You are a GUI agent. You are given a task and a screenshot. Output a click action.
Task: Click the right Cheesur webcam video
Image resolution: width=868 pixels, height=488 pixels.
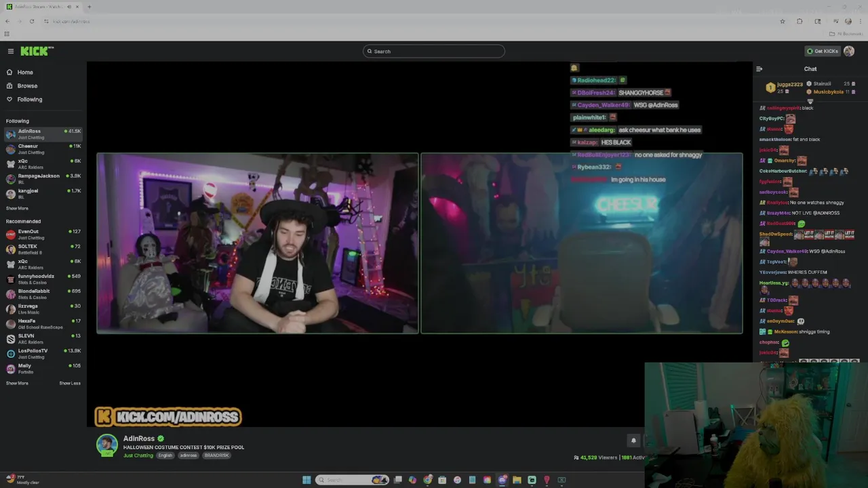pyautogui.click(x=582, y=243)
